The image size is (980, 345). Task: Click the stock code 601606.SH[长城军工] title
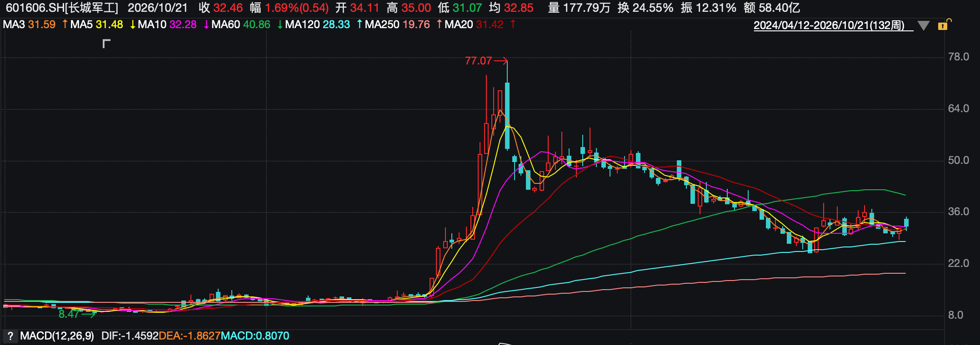point(62,8)
